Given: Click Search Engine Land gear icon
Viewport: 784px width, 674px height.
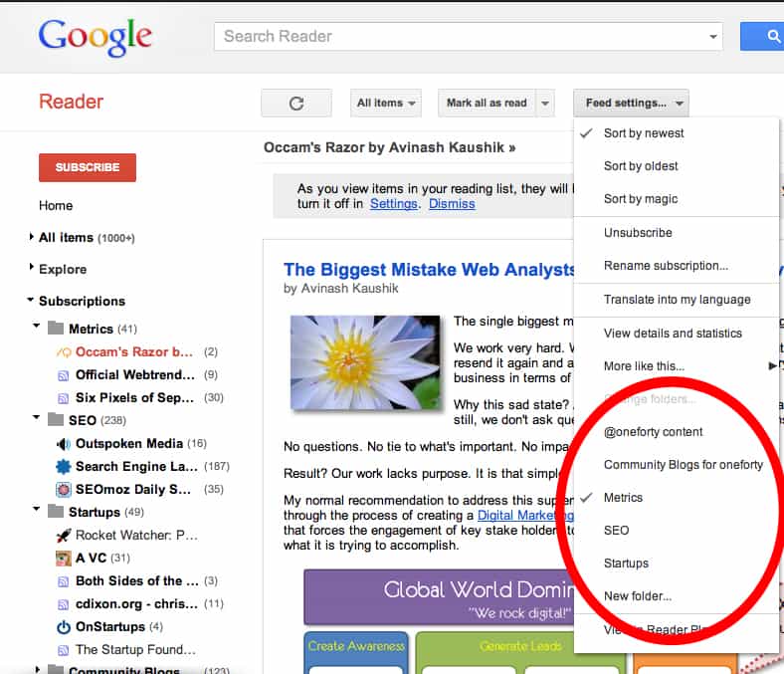Looking at the screenshot, I should tap(63, 466).
